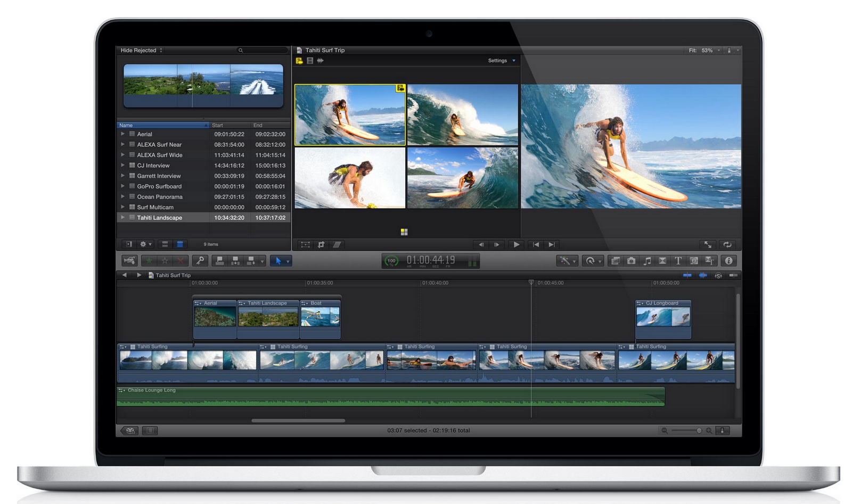Open the Fit 53% zoom dropdown

(704, 51)
